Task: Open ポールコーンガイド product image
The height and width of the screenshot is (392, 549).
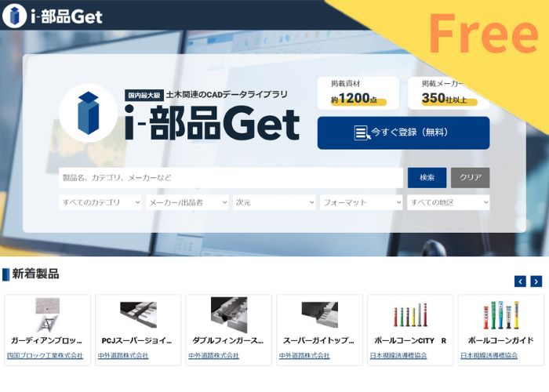Action: pyautogui.click(x=500, y=315)
